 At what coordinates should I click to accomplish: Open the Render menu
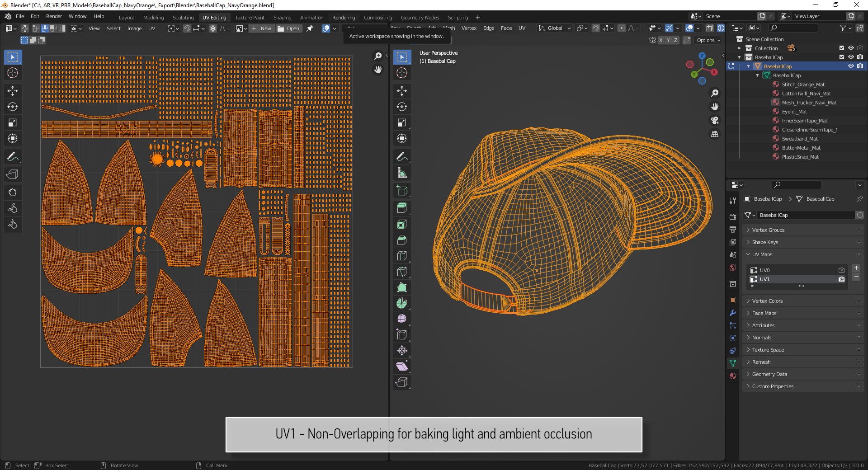pos(54,16)
